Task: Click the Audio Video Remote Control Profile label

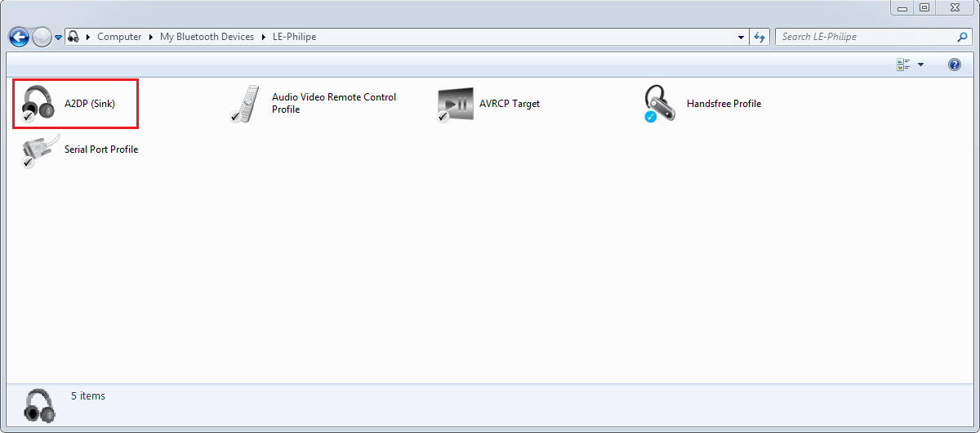Action: point(334,103)
